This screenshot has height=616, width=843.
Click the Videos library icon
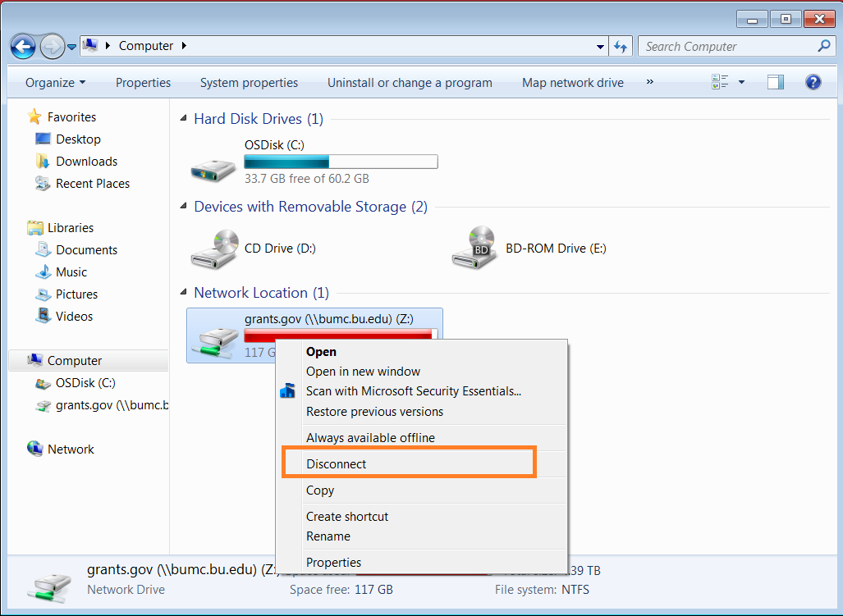(x=43, y=316)
